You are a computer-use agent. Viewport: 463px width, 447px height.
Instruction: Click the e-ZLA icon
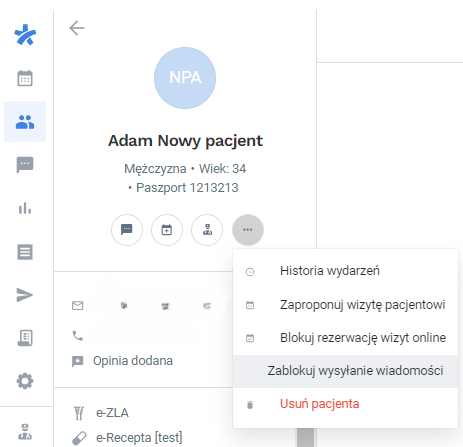coord(79,413)
